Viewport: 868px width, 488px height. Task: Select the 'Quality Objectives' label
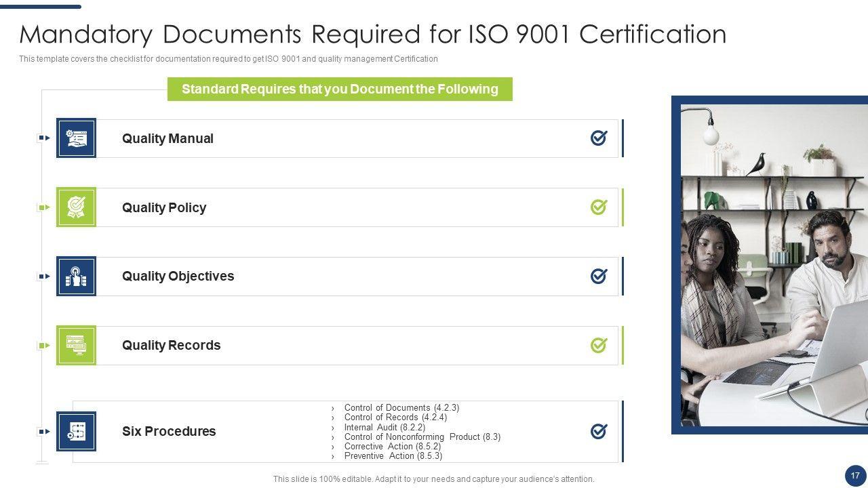tap(178, 276)
